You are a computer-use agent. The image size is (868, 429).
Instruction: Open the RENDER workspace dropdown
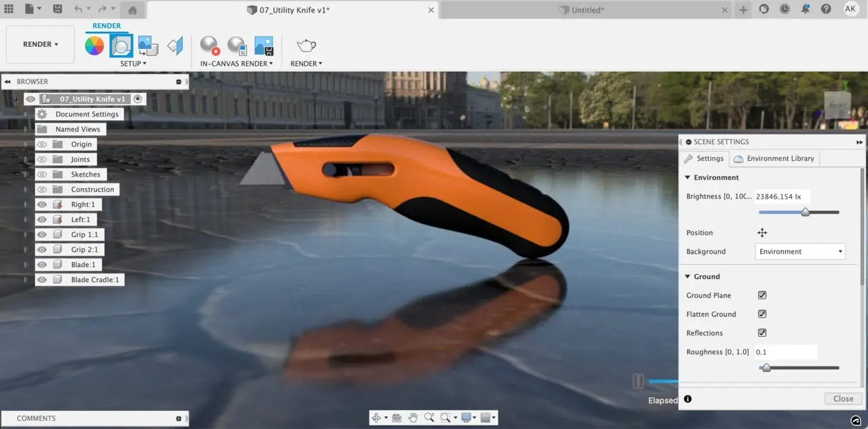tap(41, 45)
